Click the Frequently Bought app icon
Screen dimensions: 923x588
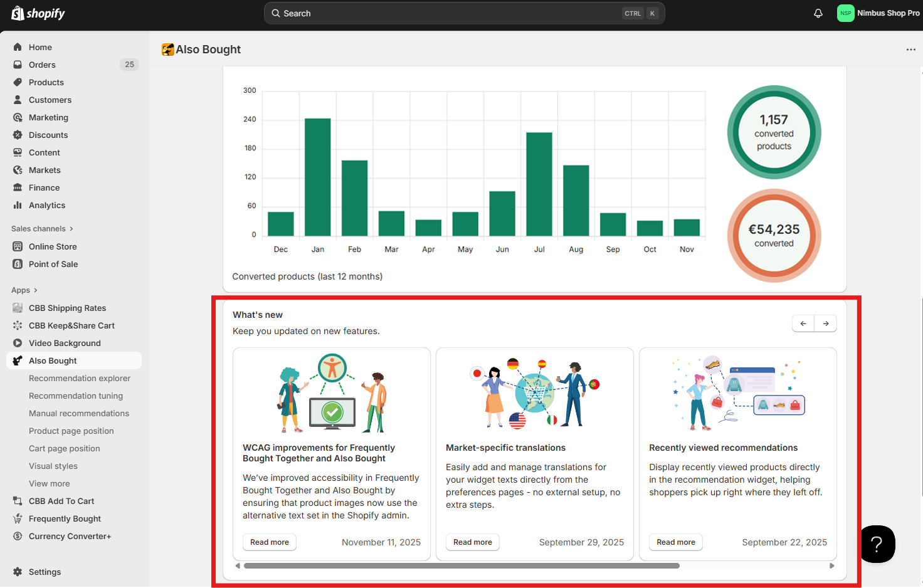[x=18, y=518]
